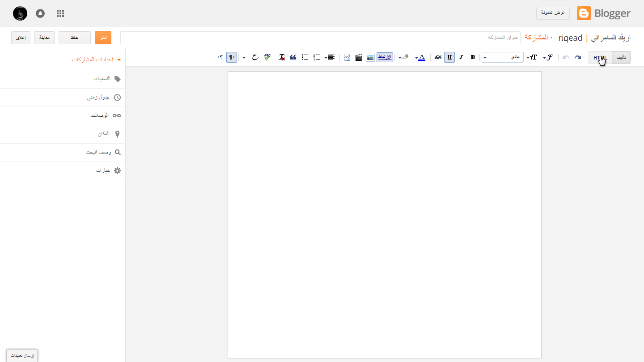
Task: Run spell check icon
Action: point(267,57)
